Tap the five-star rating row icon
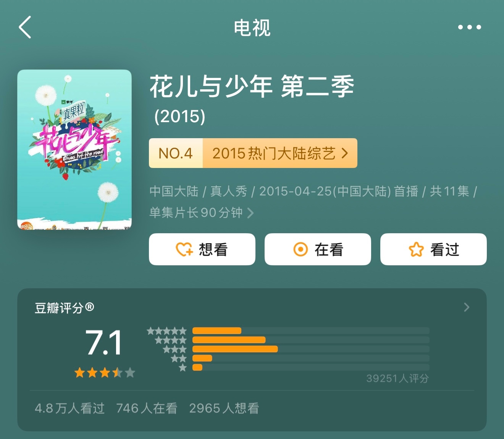 [x=166, y=331]
